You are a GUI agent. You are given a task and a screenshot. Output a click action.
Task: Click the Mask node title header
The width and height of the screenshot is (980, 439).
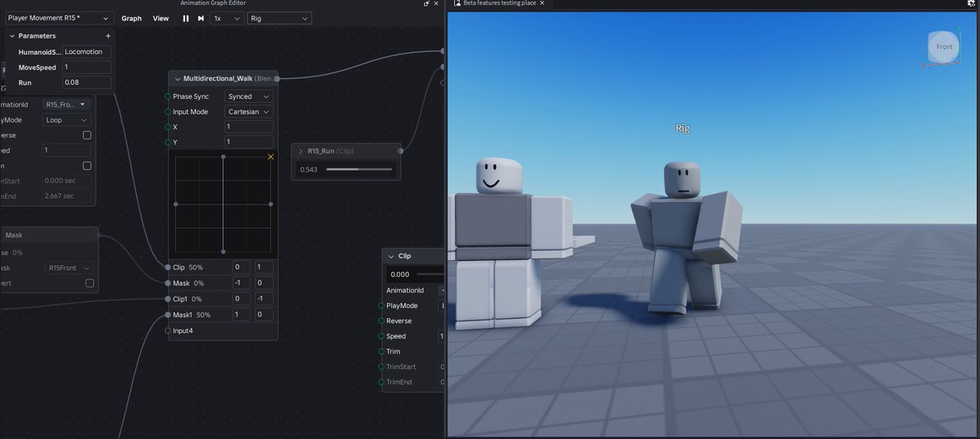point(49,235)
